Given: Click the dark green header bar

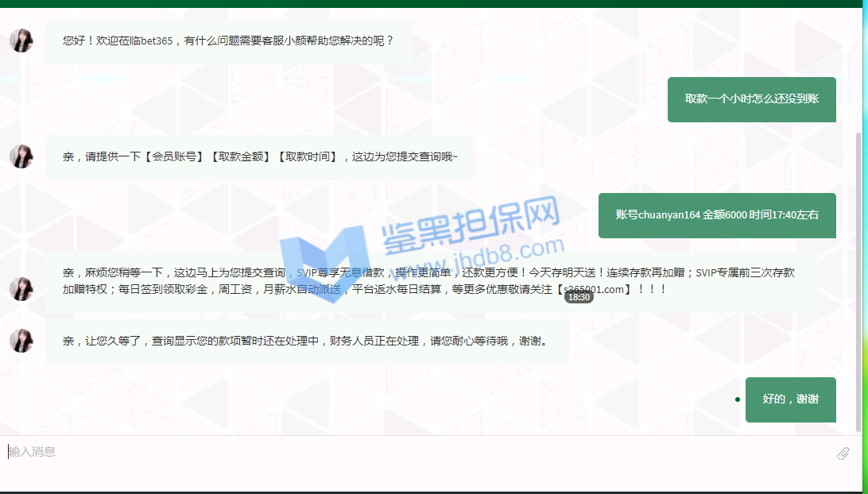Looking at the screenshot, I should 434,3.
